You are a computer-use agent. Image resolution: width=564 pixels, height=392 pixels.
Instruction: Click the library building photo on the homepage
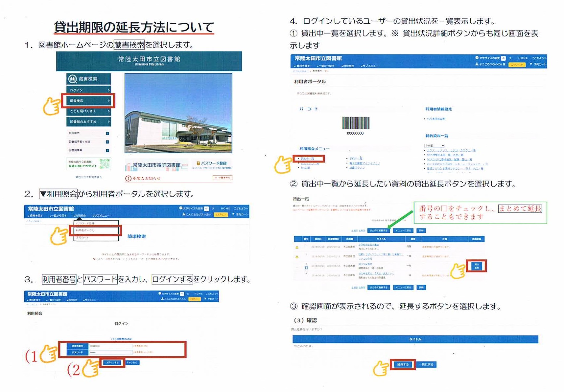tap(178, 113)
